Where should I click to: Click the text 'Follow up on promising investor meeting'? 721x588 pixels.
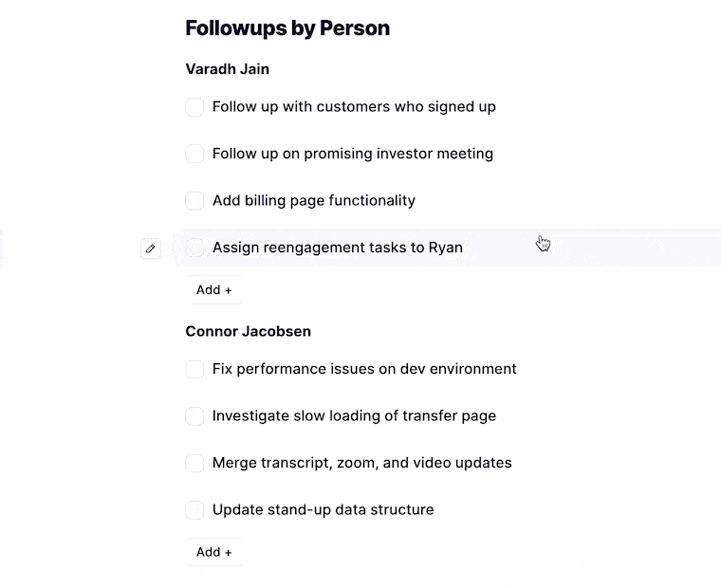pyautogui.click(x=353, y=154)
